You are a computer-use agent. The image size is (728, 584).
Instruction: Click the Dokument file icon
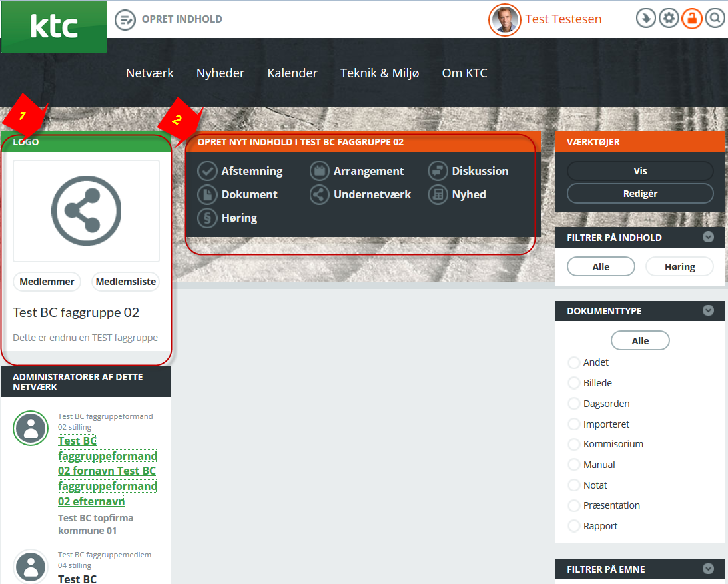(208, 194)
